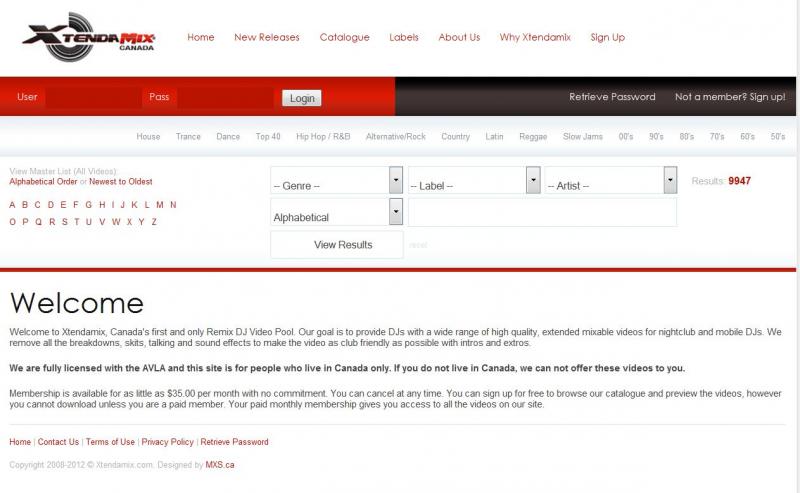Open the Home navigation link
The image size is (800, 493).
201,37
